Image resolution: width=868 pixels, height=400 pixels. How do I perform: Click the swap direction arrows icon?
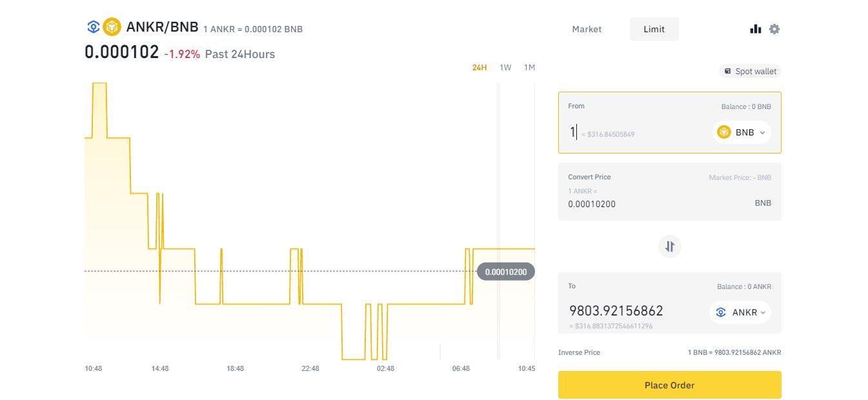(x=670, y=246)
